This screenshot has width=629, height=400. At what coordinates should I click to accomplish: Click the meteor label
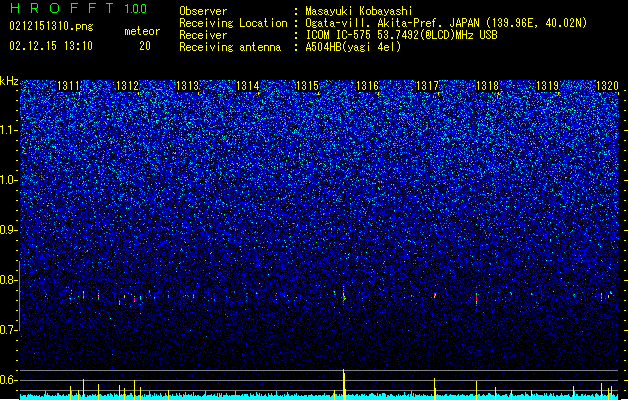click(142, 31)
